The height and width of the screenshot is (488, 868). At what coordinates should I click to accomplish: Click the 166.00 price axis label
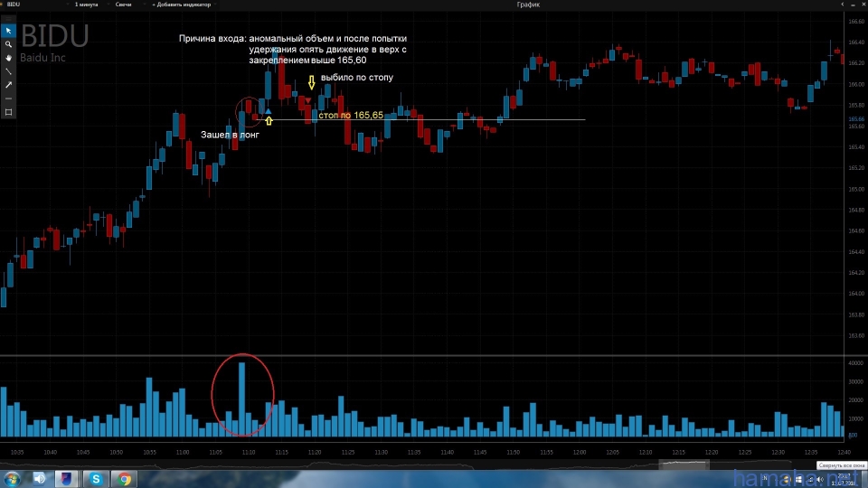click(856, 84)
